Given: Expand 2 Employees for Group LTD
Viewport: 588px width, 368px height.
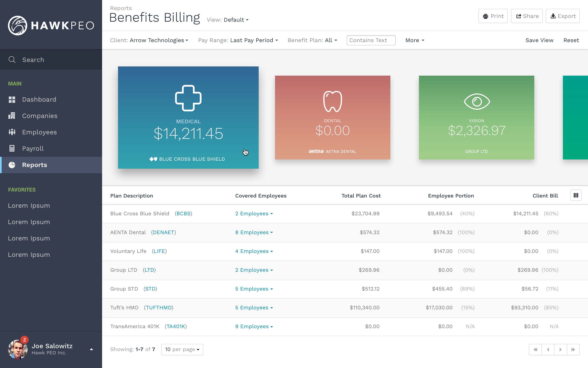Looking at the screenshot, I should coord(254,270).
